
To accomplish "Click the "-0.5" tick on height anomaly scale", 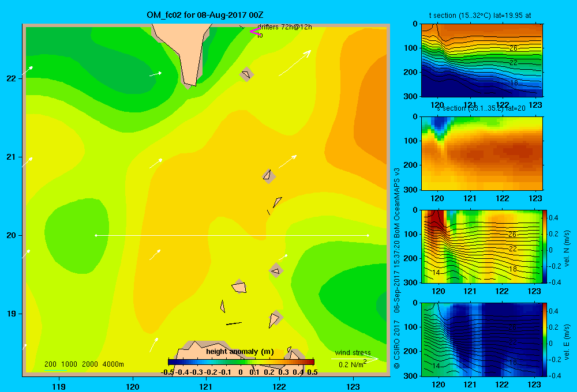I will 168,372.
